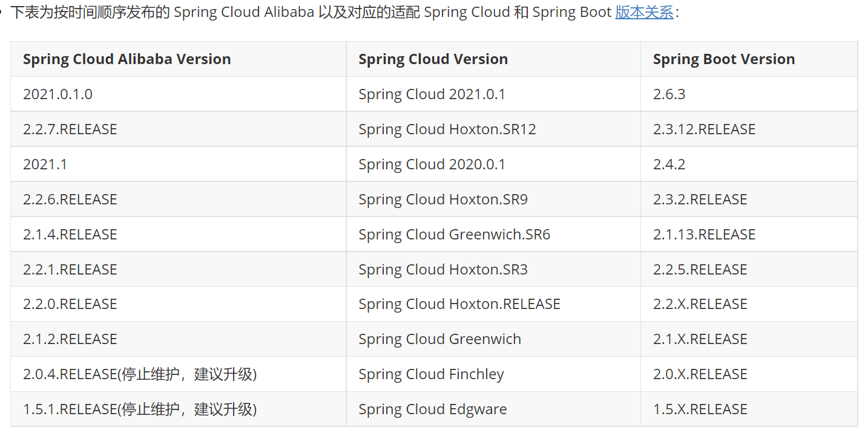The height and width of the screenshot is (439, 868).
Task: Select the 2.3.12.RELEASE cell
Action: pos(749,129)
